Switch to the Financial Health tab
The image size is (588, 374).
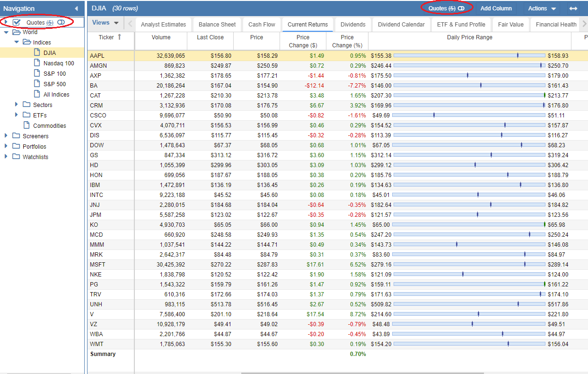[556, 25]
